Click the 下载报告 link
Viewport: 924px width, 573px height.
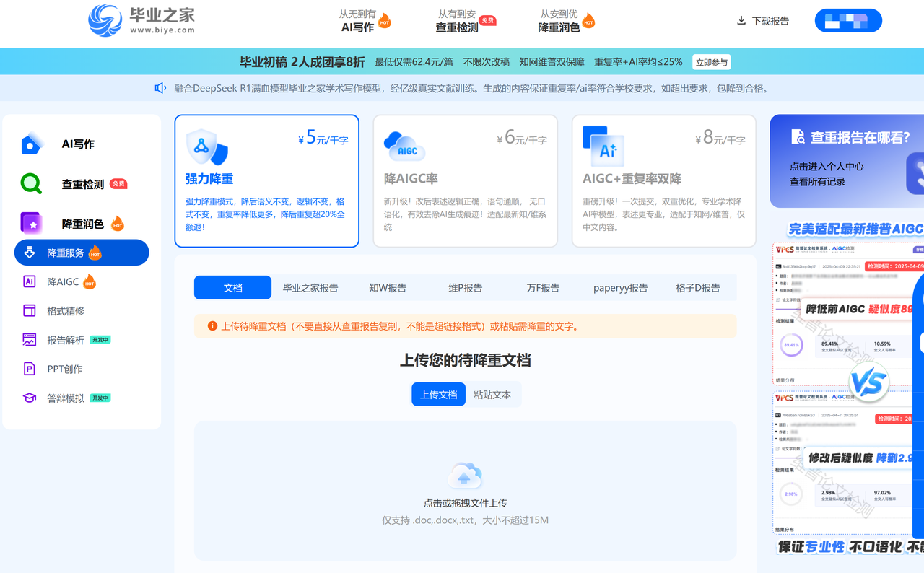(x=770, y=21)
